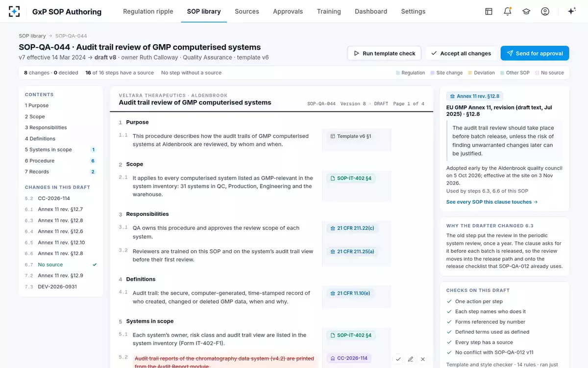This screenshot has width=588, height=368.
Task: Accept change 5.2 with the checkmark icon
Action: pyautogui.click(x=398, y=359)
